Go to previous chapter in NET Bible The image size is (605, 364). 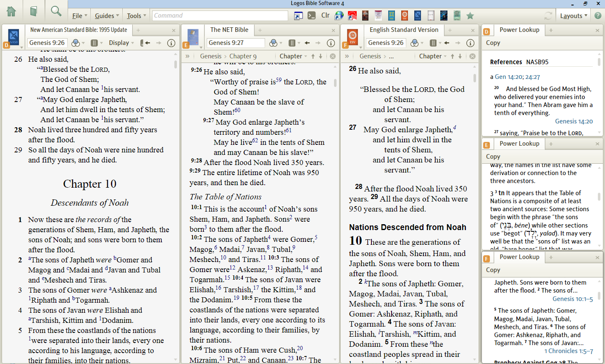click(313, 56)
